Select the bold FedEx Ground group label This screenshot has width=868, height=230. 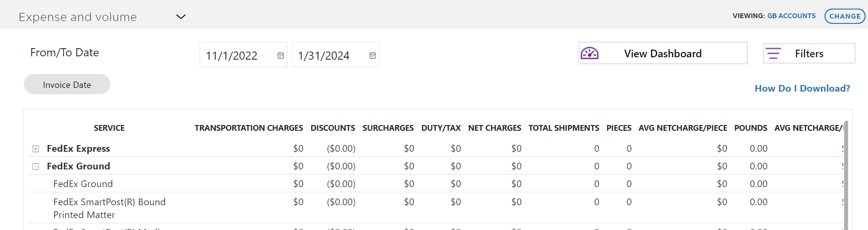(78, 166)
